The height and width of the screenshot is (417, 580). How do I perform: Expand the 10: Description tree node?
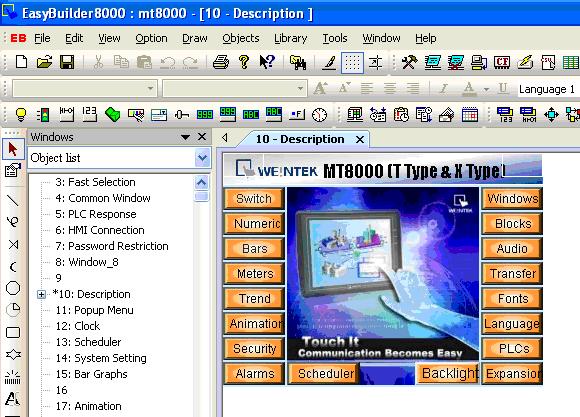(x=41, y=295)
